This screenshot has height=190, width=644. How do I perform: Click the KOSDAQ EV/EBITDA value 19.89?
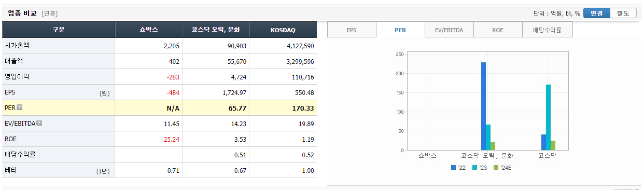(x=306, y=124)
